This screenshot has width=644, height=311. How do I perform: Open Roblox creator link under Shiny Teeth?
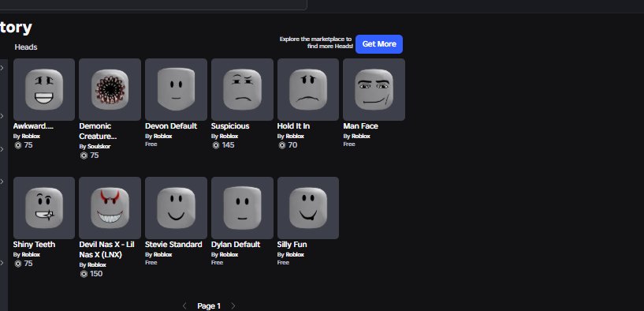(31, 255)
